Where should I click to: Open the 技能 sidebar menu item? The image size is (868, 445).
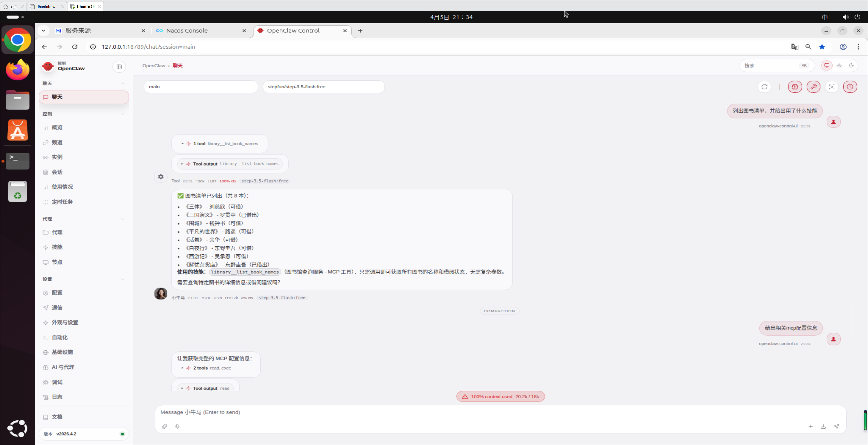click(x=57, y=247)
